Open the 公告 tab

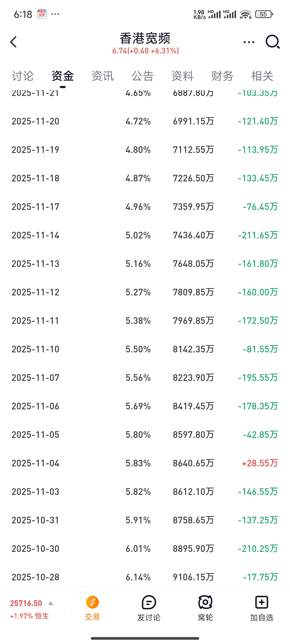(143, 76)
